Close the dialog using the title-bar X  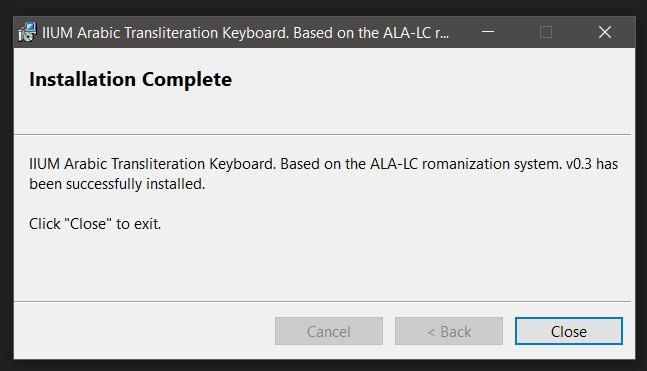(x=604, y=32)
